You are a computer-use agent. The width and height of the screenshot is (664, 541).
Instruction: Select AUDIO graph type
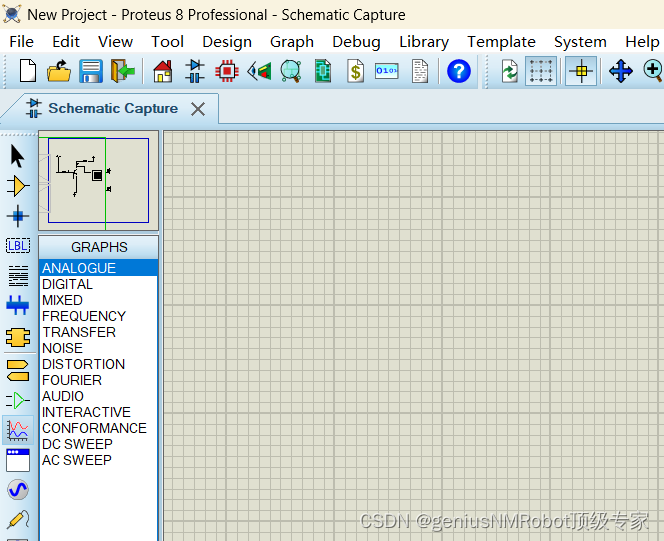click(99, 396)
